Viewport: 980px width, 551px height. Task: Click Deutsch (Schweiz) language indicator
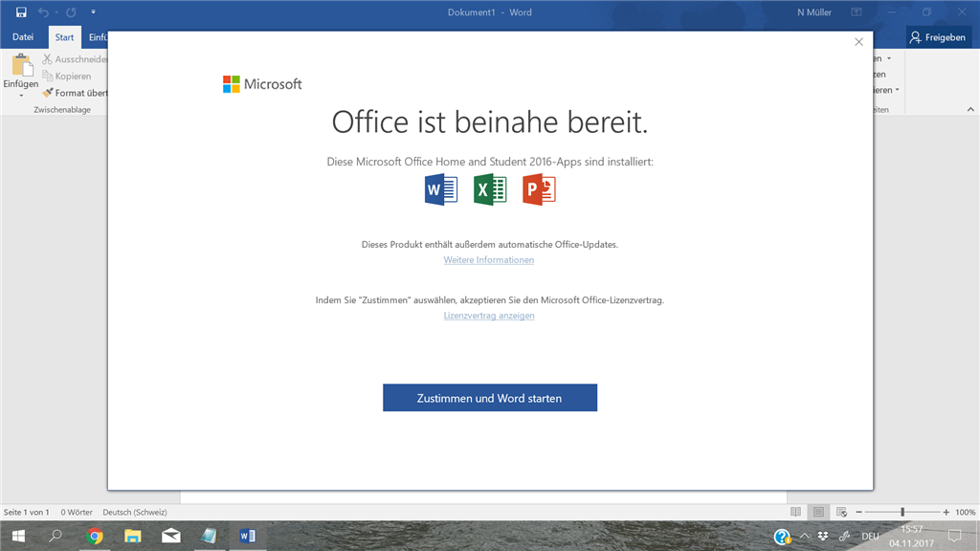[x=135, y=513]
